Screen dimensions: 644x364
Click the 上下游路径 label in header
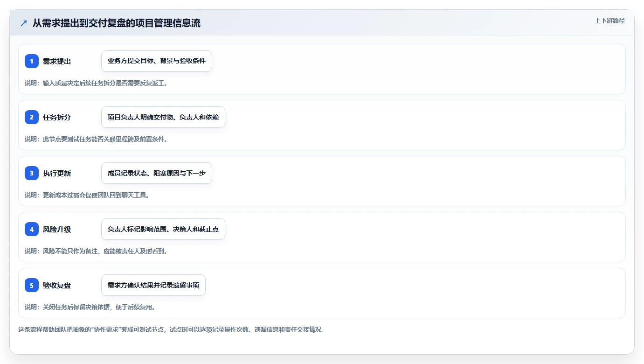(x=609, y=21)
